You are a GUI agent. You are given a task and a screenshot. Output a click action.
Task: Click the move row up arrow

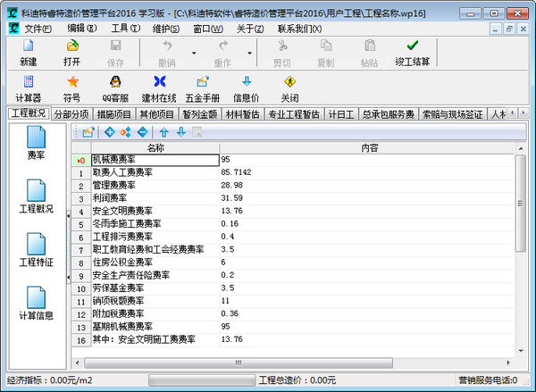click(163, 132)
